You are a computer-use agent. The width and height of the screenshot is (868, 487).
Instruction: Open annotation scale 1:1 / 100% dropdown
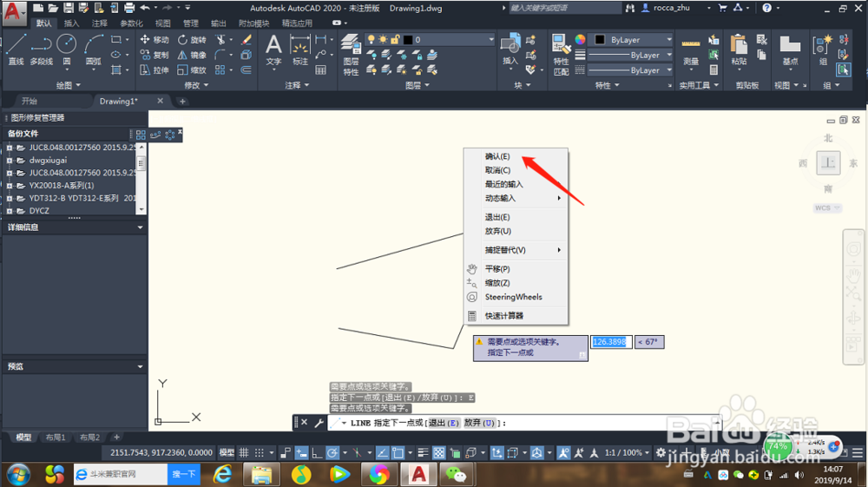(626, 452)
